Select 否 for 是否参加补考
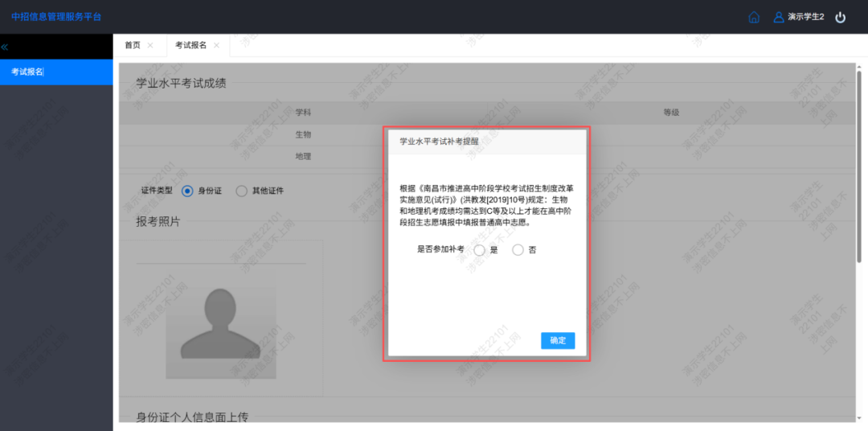 point(518,250)
